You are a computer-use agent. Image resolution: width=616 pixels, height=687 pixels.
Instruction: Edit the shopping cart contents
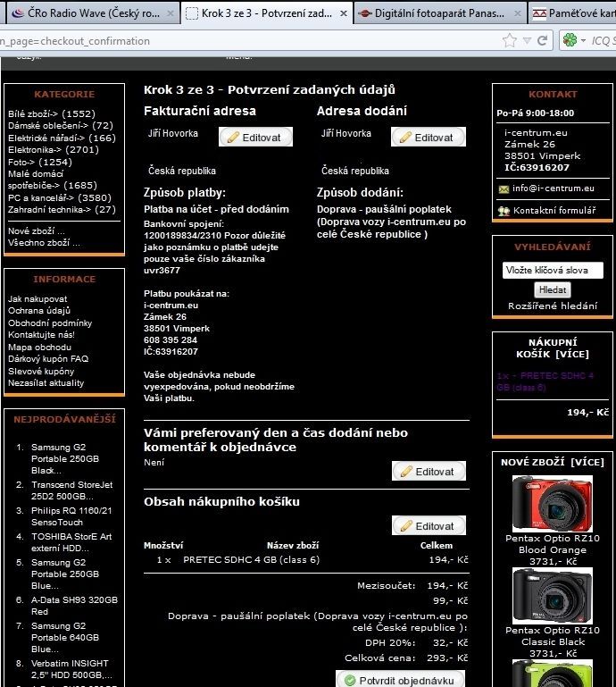[429, 526]
